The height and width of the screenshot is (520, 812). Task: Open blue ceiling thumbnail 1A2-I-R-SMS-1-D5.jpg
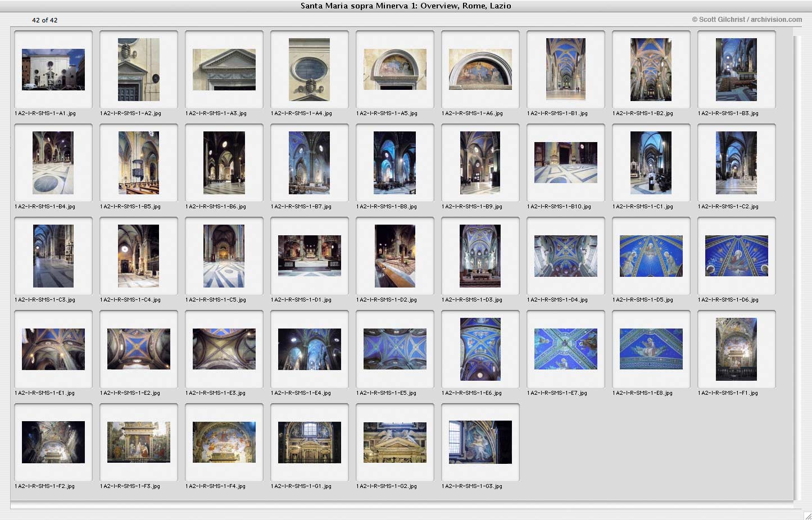tap(651, 256)
